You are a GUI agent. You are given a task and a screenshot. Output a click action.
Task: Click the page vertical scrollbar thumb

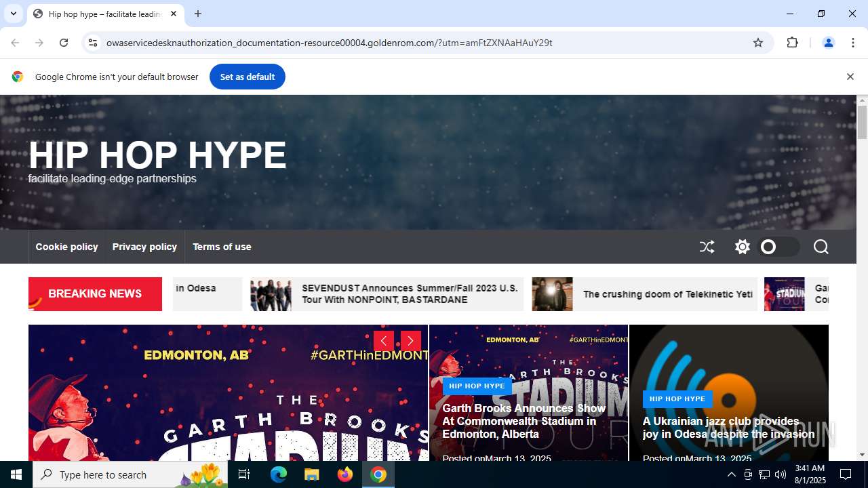coord(862,123)
